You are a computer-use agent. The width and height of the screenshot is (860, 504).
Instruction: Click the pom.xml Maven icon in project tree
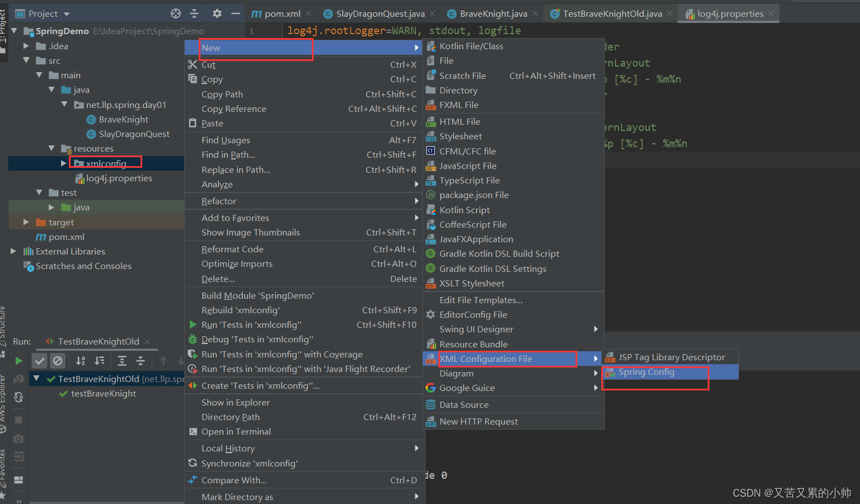coord(41,237)
